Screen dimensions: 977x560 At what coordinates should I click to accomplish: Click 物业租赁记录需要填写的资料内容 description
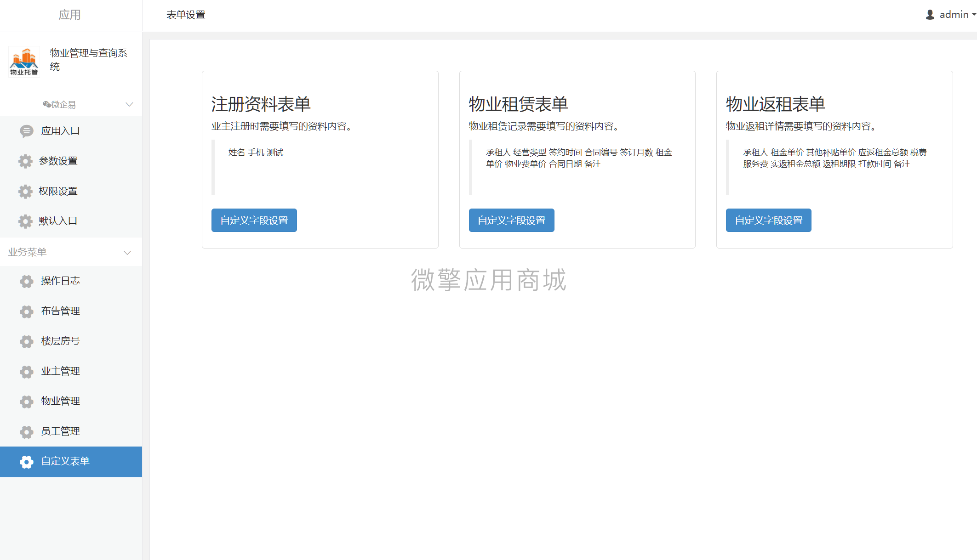pyautogui.click(x=544, y=126)
